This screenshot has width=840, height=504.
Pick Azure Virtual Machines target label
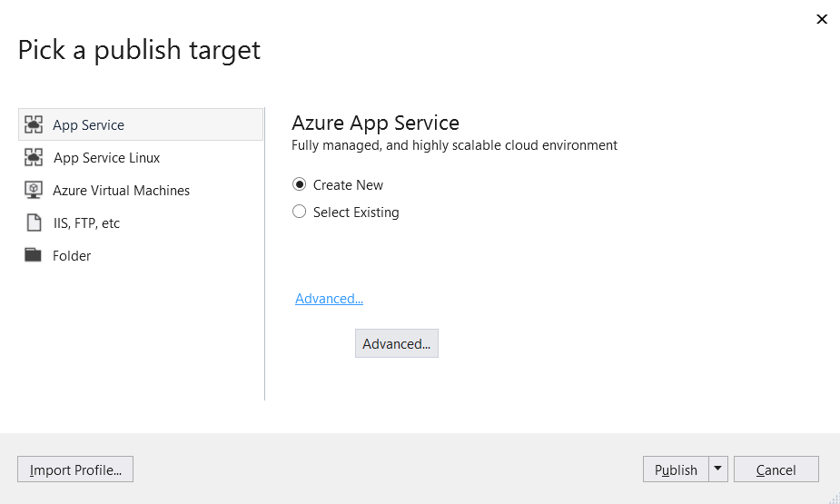point(121,190)
